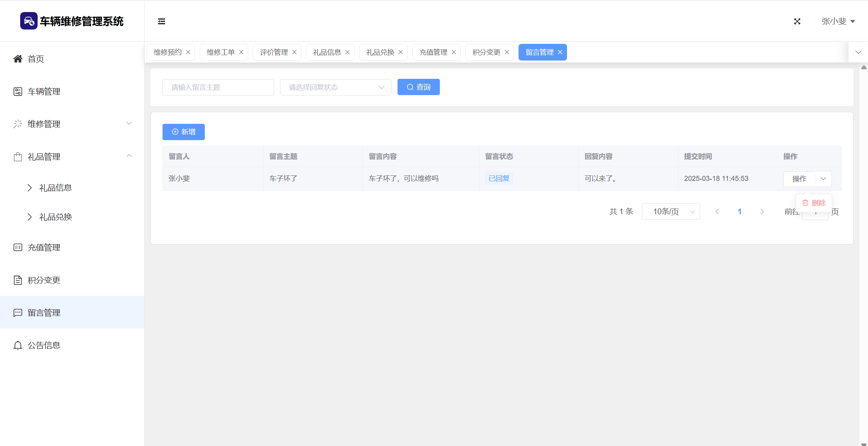Close the 积分变更 tab

click(507, 52)
